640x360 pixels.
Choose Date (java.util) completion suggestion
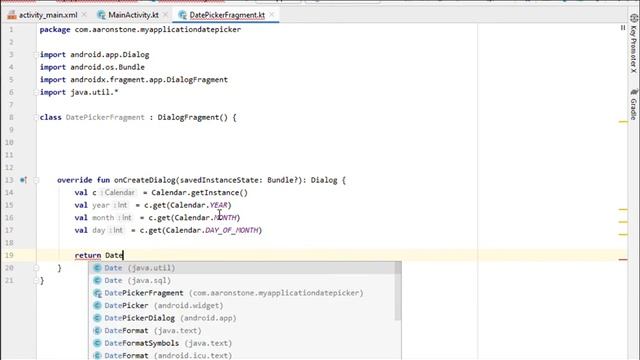(242, 268)
